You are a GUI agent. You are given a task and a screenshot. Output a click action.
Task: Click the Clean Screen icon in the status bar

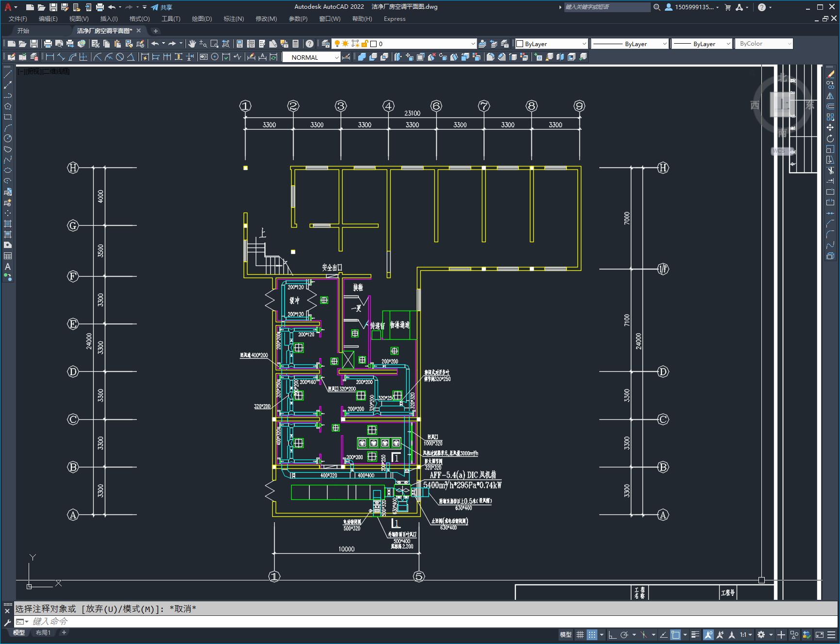point(819,634)
